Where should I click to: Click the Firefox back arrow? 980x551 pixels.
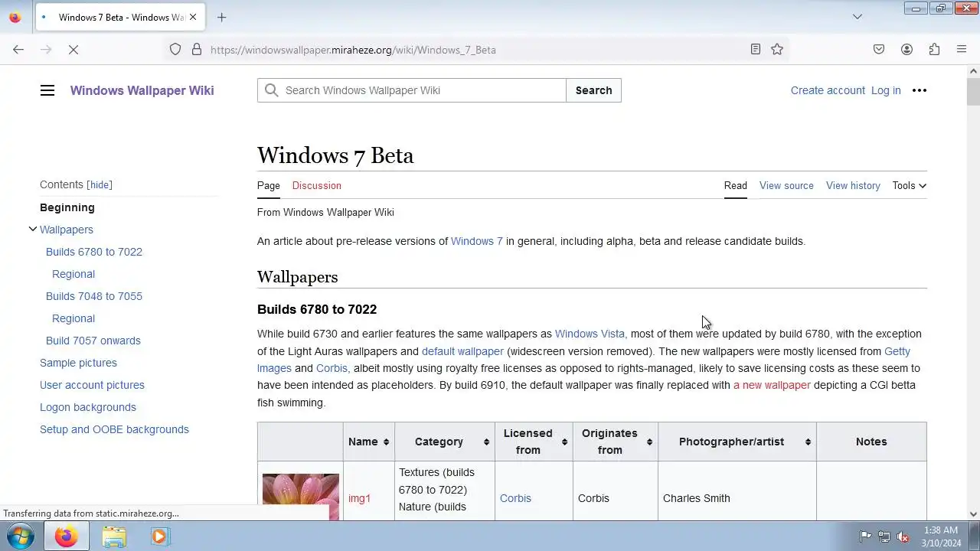tap(18, 50)
